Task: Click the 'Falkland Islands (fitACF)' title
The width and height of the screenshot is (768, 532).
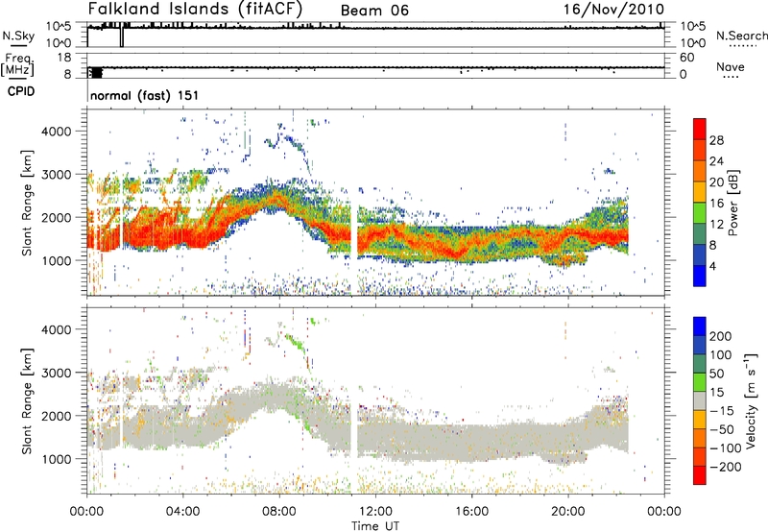Action: tap(195, 9)
